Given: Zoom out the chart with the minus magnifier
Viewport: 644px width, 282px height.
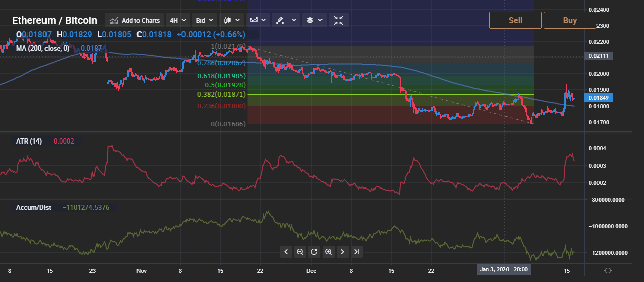Looking at the screenshot, I should coord(300,252).
